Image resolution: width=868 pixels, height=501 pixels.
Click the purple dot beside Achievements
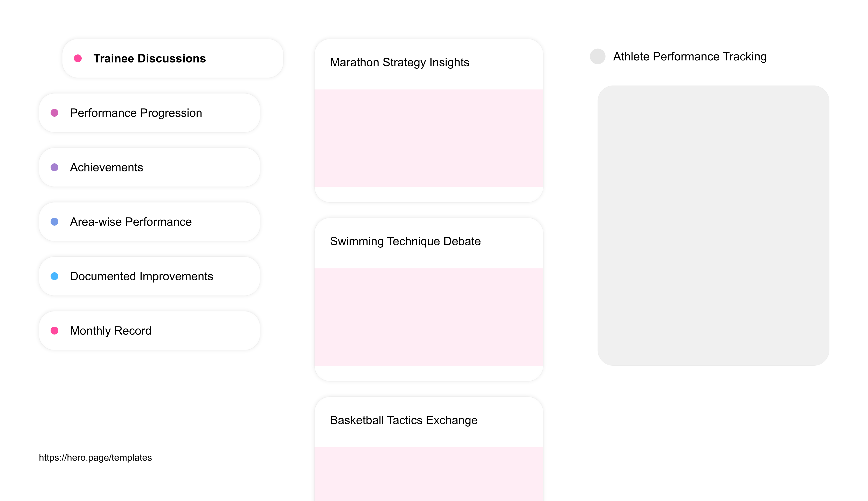[x=55, y=167]
